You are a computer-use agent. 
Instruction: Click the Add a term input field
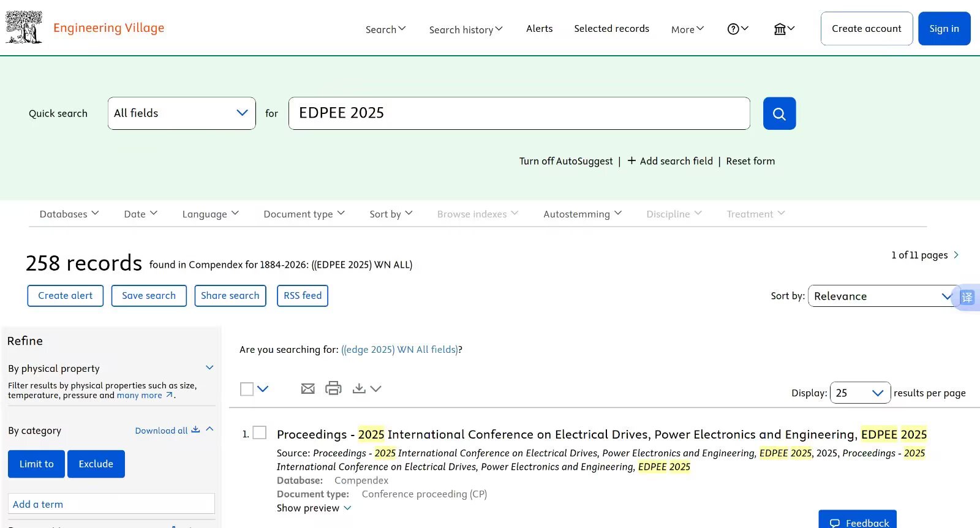pyautogui.click(x=111, y=504)
